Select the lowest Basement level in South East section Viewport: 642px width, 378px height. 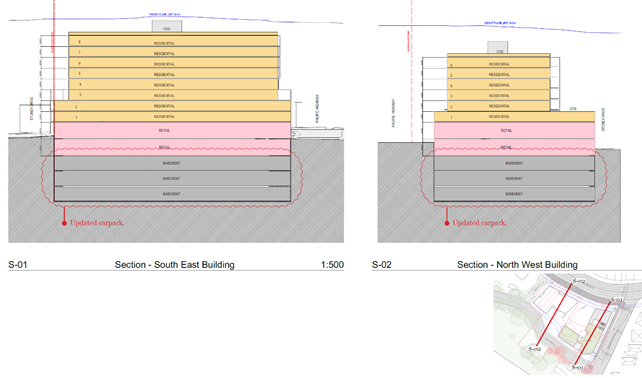[172, 194]
